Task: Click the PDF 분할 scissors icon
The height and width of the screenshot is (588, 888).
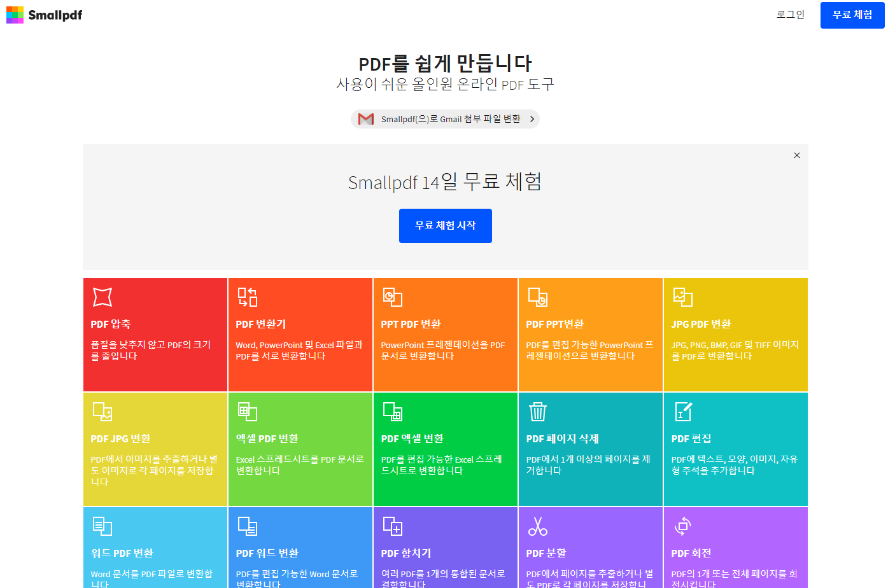Action: [538, 526]
